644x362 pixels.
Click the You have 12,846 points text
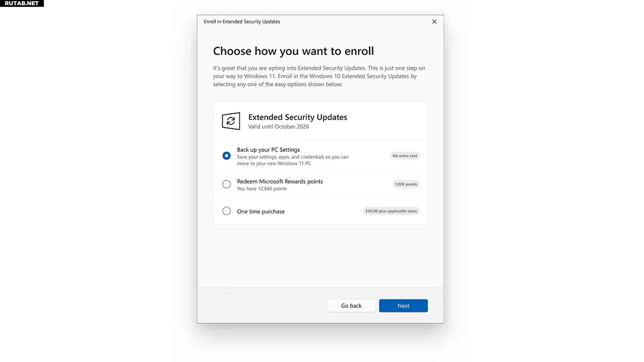click(x=262, y=189)
